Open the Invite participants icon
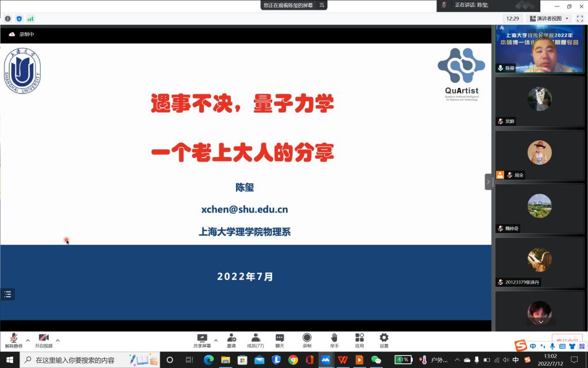Screen dimensions: 588x368 (231, 339)
